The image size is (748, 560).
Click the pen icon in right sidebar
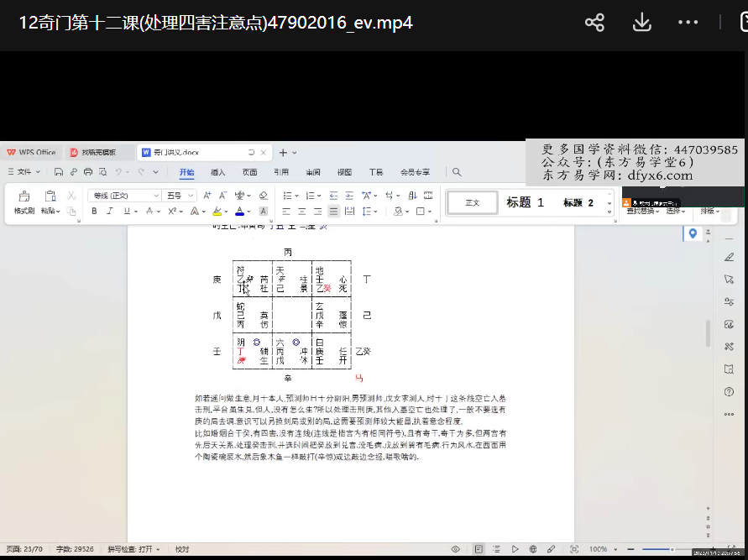(x=729, y=256)
